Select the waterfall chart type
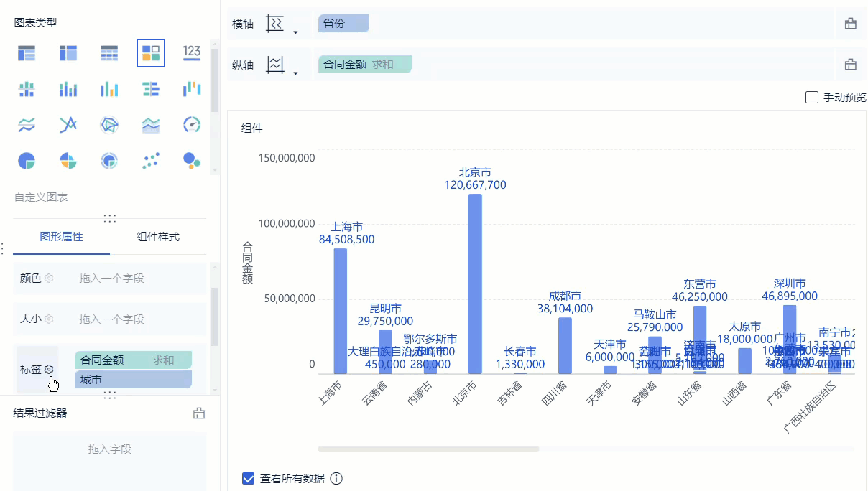 coord(192,88)
